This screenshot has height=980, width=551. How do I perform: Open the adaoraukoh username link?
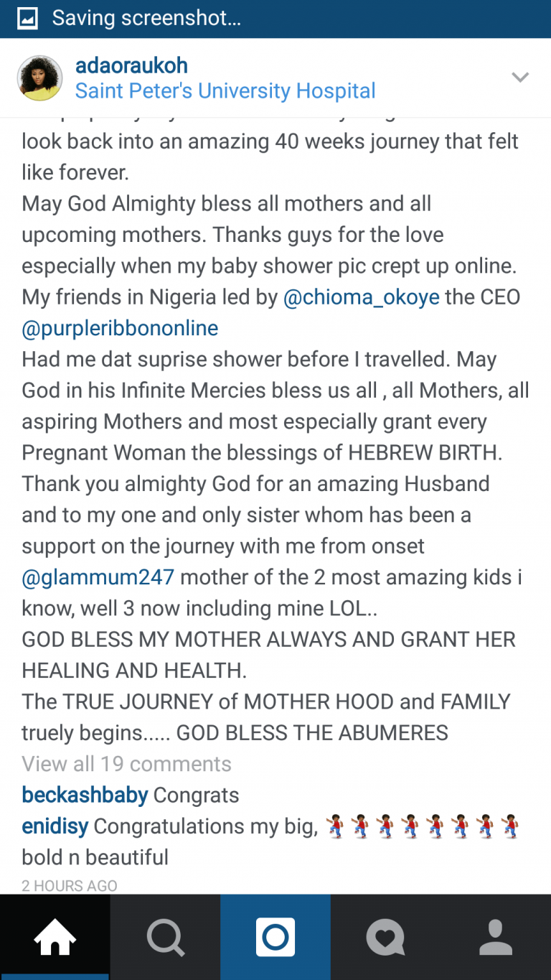pos(131,65)
